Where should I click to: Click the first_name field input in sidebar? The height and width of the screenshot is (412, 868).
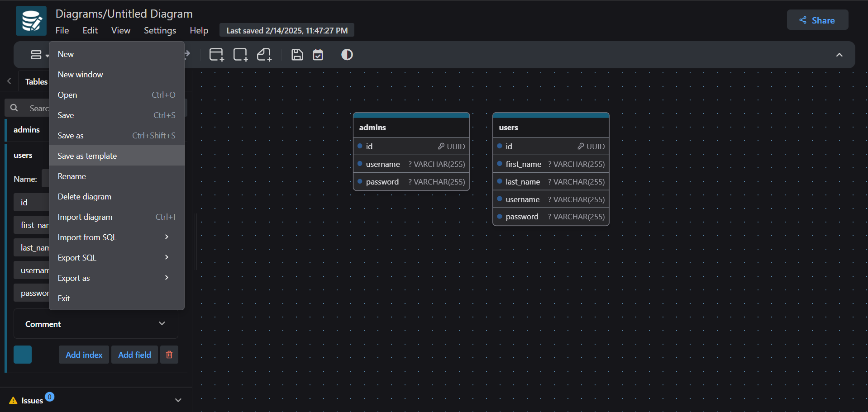pyautogui.click(x=31, y=225)
